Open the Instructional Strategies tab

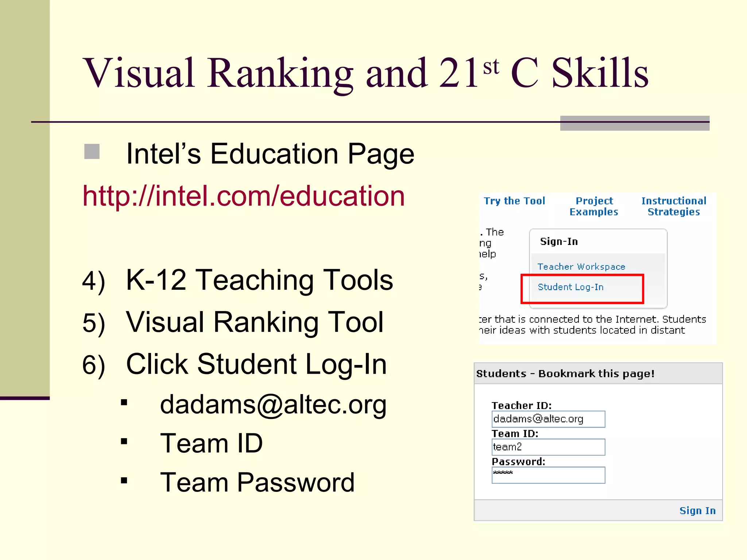(x=674, y=206)
